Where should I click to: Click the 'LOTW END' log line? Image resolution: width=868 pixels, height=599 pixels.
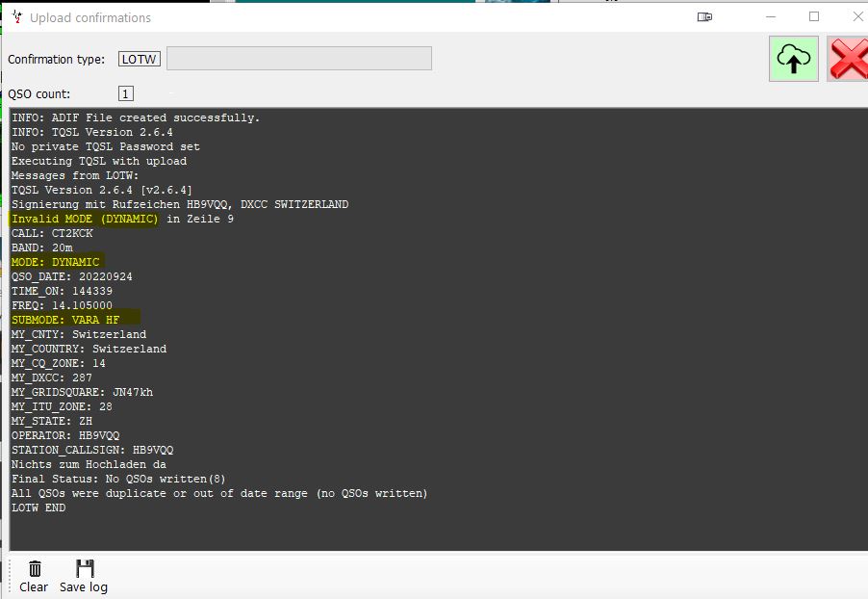pyautogui.click(x=38, y=508)
